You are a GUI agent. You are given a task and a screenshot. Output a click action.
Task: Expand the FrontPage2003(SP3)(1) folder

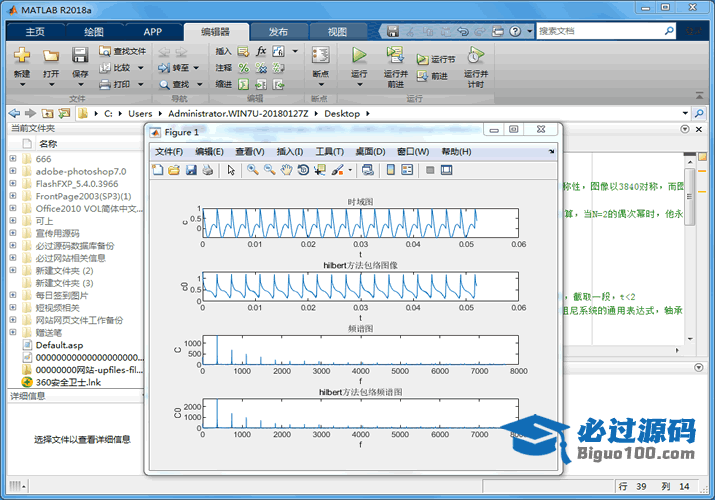pos(13,196)
